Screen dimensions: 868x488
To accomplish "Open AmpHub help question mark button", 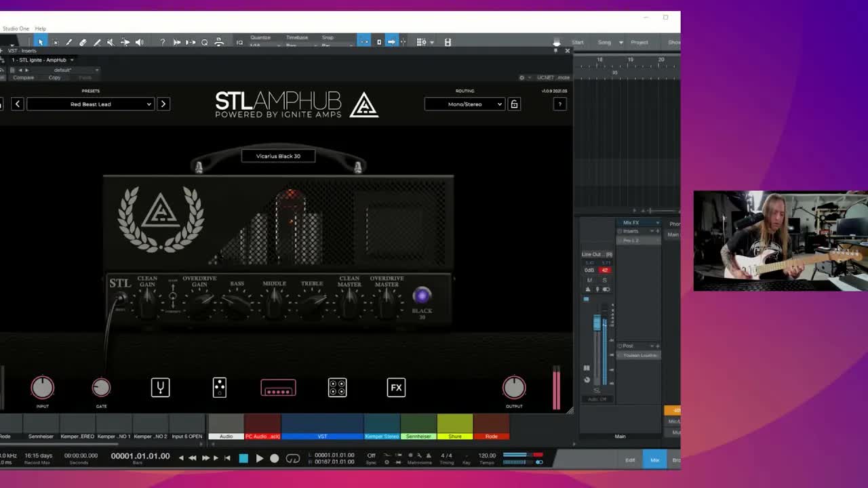I will (x=559, y=104).
